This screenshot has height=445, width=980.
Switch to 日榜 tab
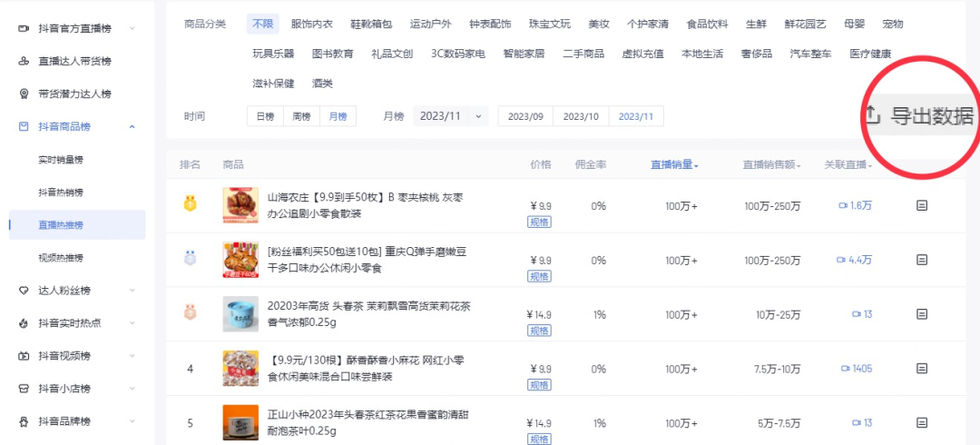266,116
